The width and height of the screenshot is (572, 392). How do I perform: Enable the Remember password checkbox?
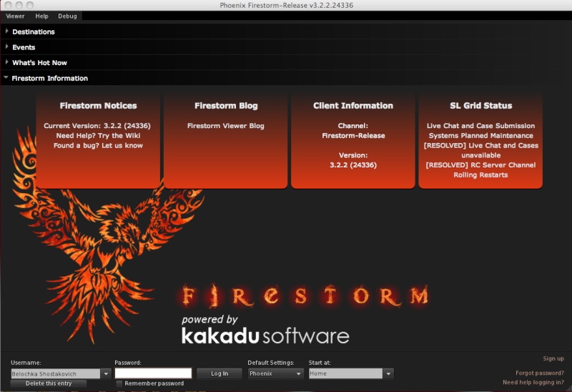[119, 383]
